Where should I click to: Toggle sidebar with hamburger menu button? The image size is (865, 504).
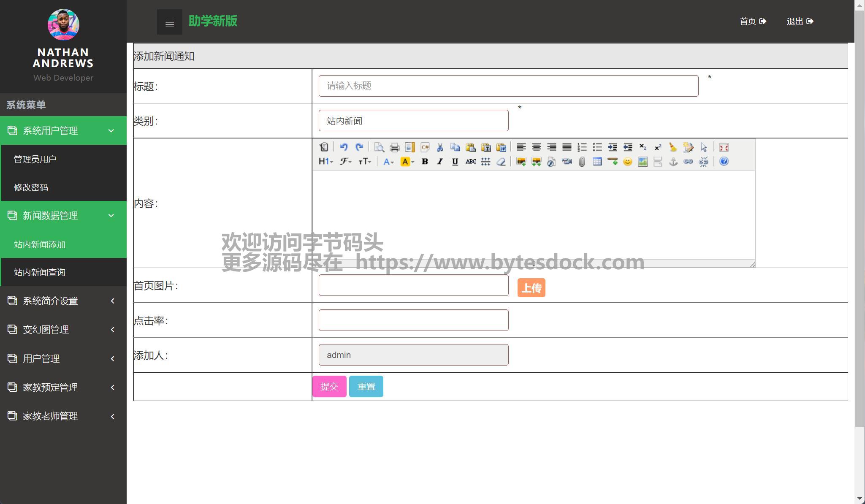tap(169, 22)
